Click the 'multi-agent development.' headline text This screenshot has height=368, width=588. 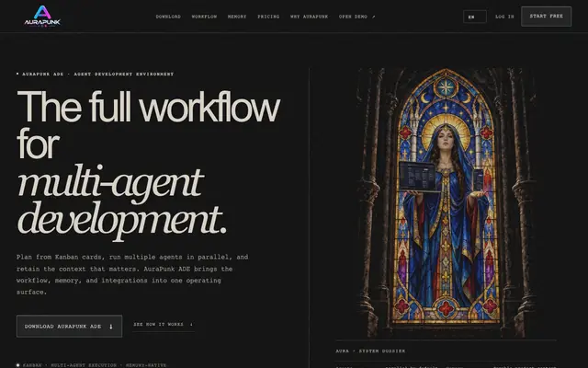(122, 201)
